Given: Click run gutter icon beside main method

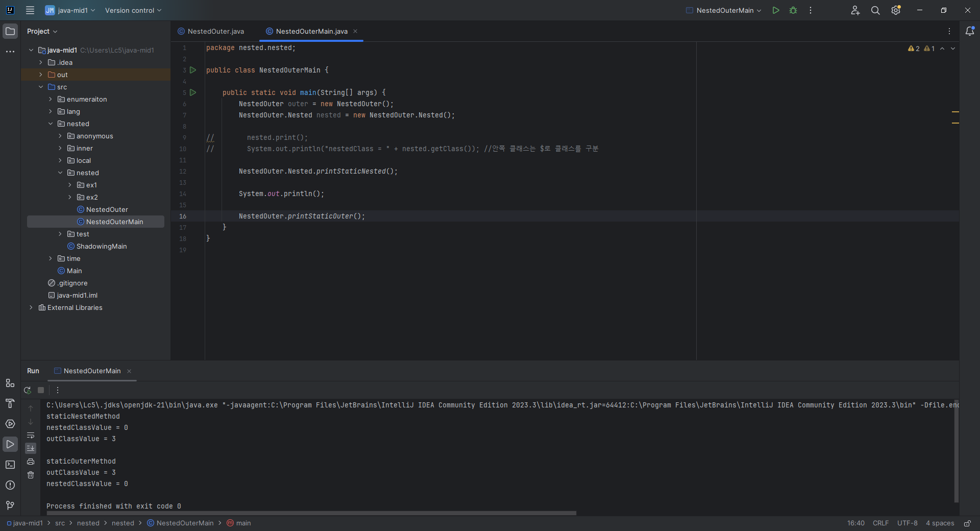Looking at the screenshot, I should [193, 92].
